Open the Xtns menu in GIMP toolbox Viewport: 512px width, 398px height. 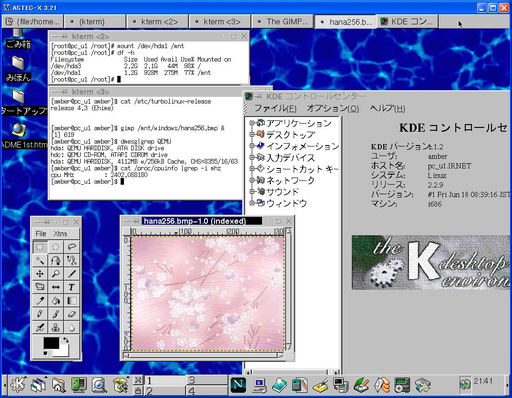60,234
